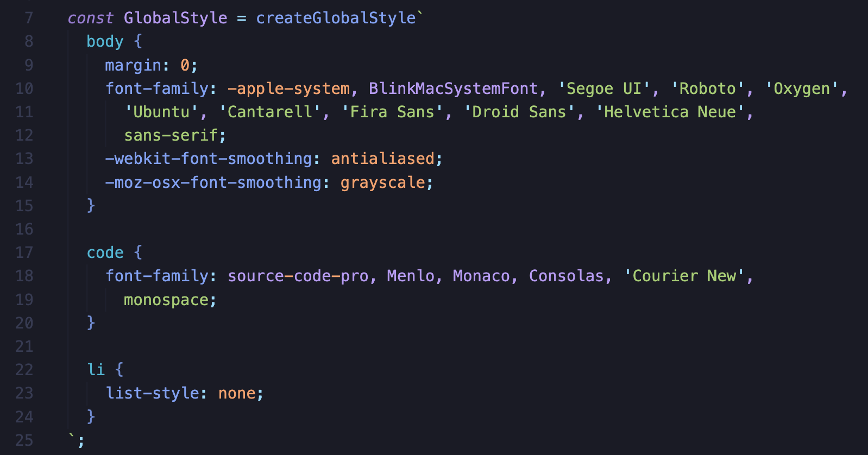Click the 'sans-serif' value
868x455 pixels.
click(171, 135)
